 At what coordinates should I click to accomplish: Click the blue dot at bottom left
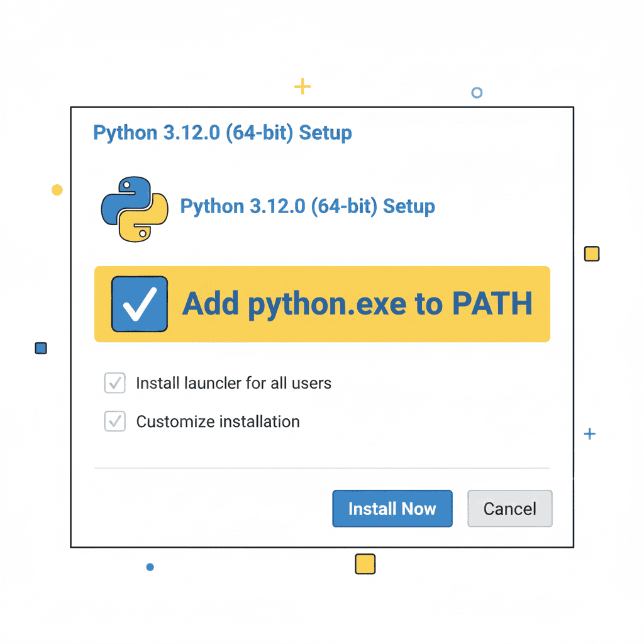coord(150,567)
